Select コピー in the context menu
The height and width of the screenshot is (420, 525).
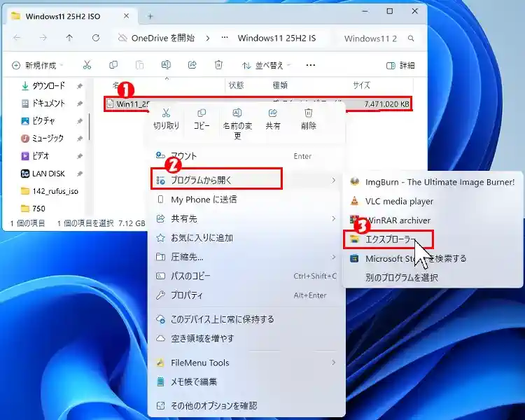202,119
